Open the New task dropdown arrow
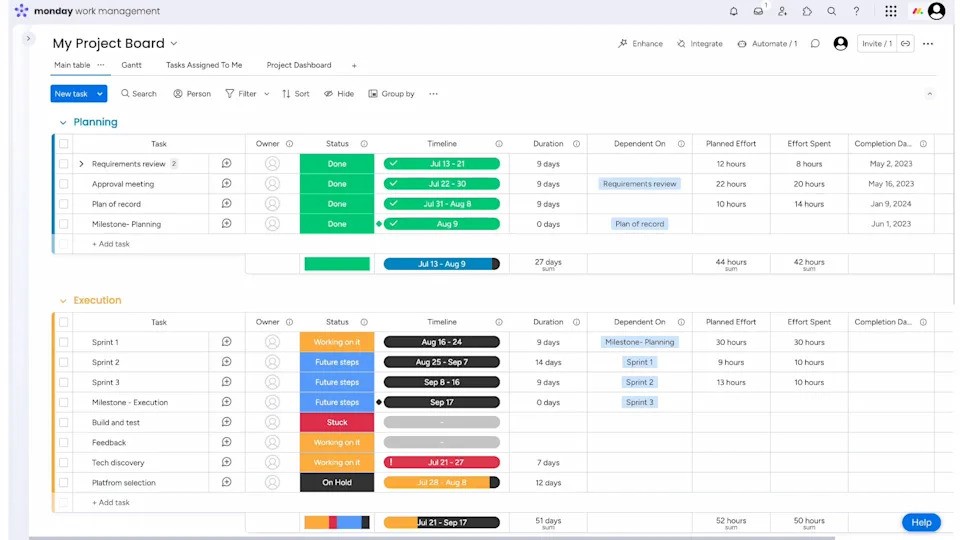960x540 pixels. pos(100,94)
